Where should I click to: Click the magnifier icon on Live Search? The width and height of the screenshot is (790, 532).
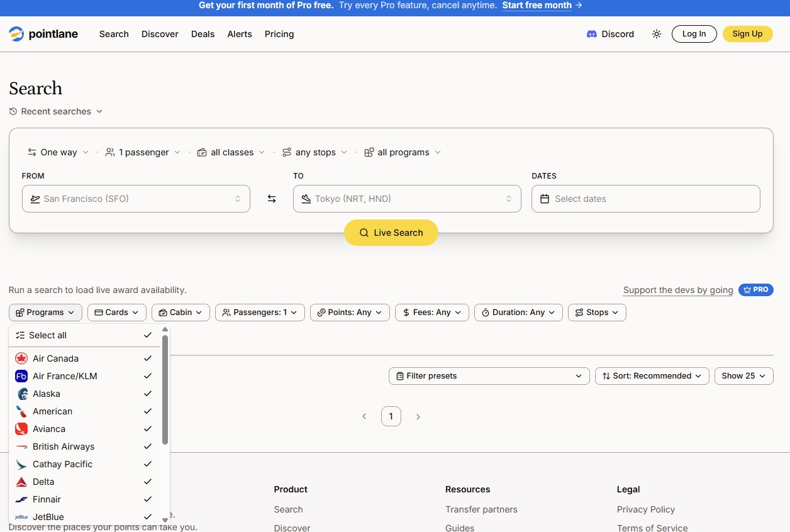pyautogui.click(x=364, y=233)
